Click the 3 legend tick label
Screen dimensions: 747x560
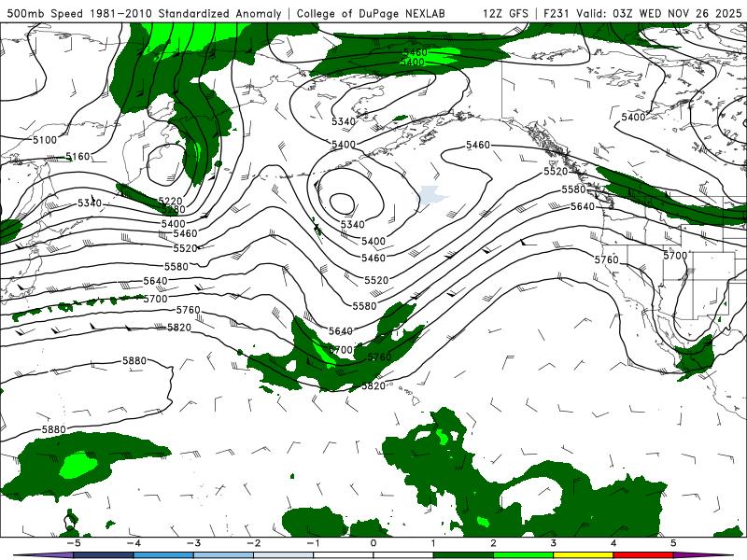point(554,543)
